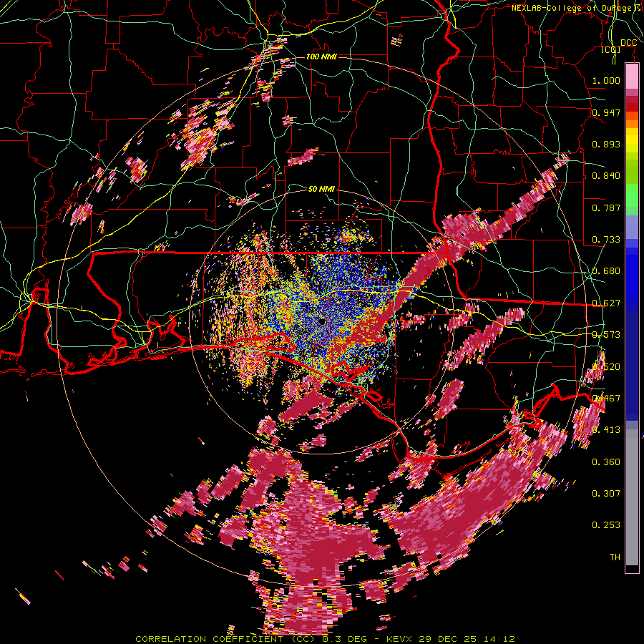Click the [CC] units label
The height and width of the screenshot is (644, 644).
tap(611, 49)
